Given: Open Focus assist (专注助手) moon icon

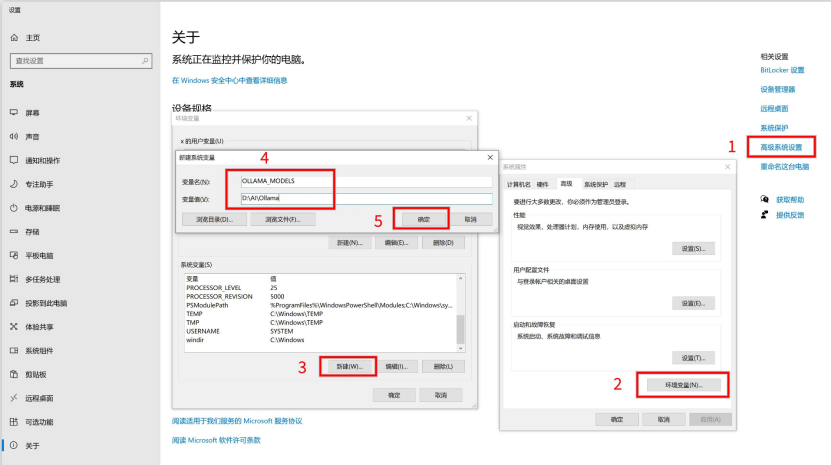Looking at the screenshot, I should 14,184.
